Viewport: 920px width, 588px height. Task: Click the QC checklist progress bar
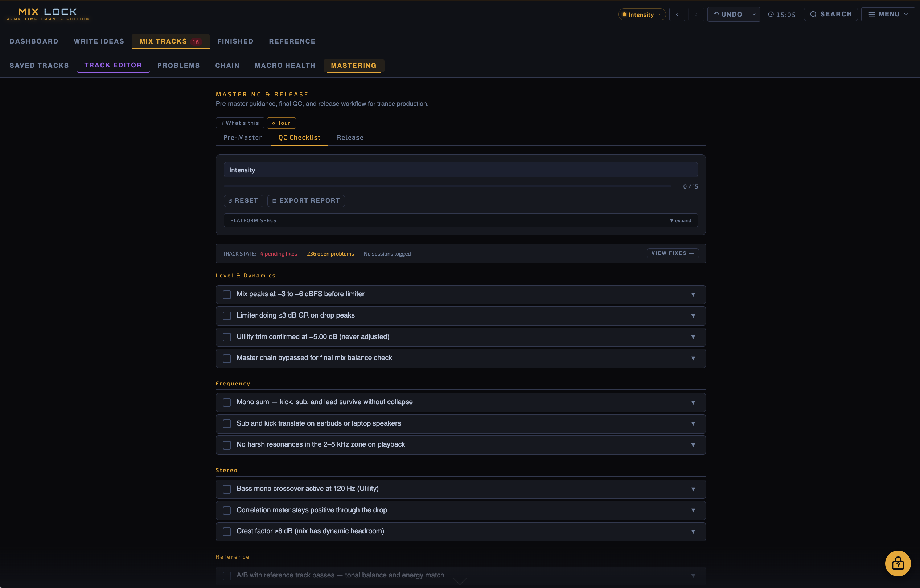click(x=447, y=186)
